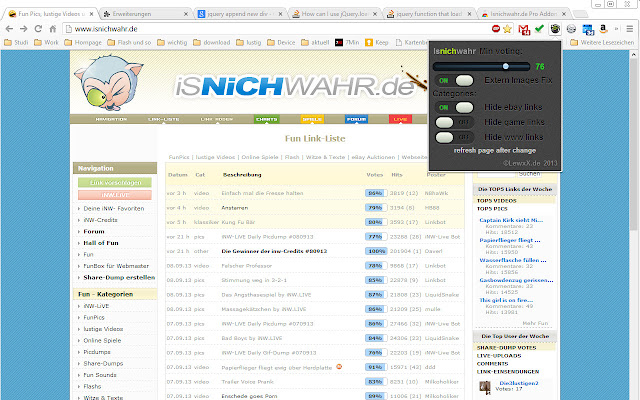The width and height of the screenshot is (640, 400).
Task: Switch to the jquery function that load tab
Action: tap(429, 14)
